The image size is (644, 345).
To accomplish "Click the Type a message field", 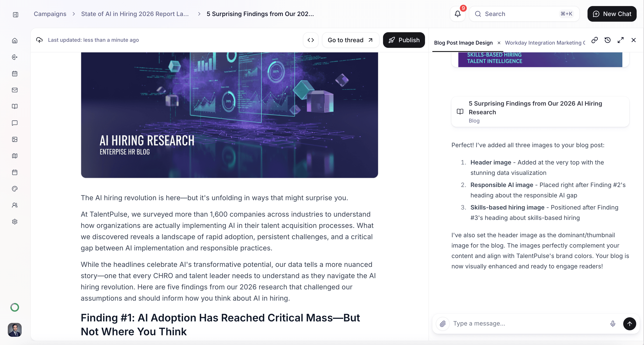I will tap(528, 324).
